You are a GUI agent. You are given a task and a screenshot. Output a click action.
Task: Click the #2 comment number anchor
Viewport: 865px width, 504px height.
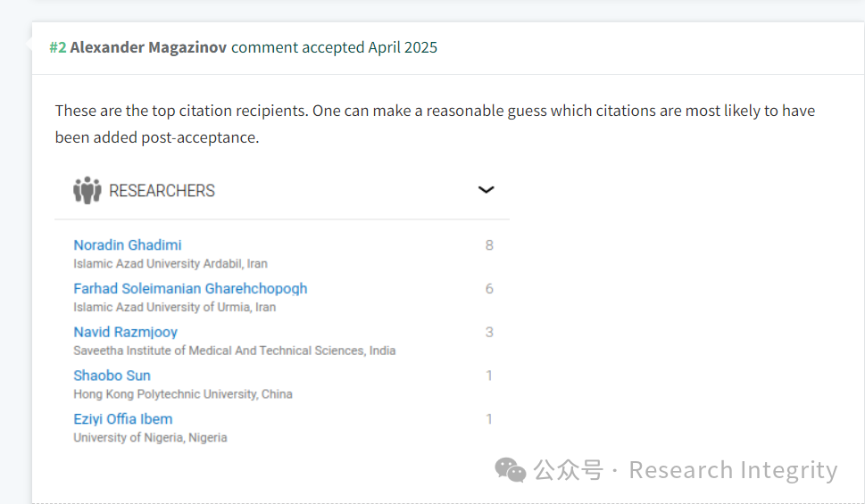(x=58, y=47)
